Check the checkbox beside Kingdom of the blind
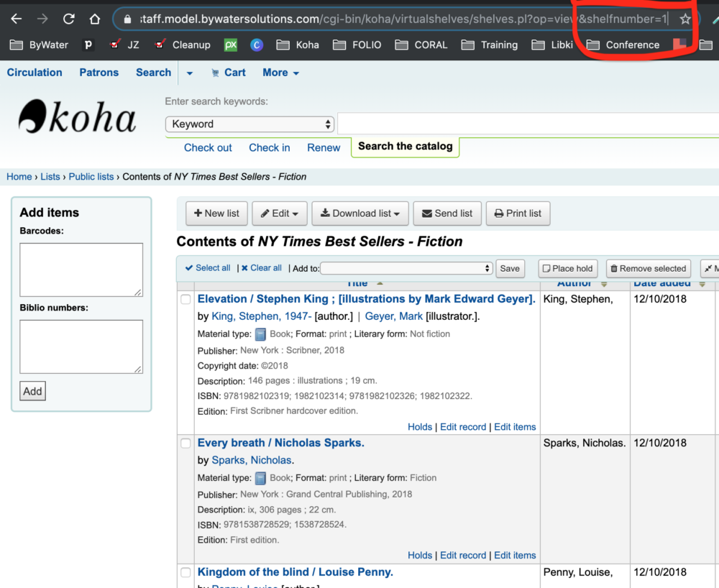The image size is (719, 588). [186, 573]
